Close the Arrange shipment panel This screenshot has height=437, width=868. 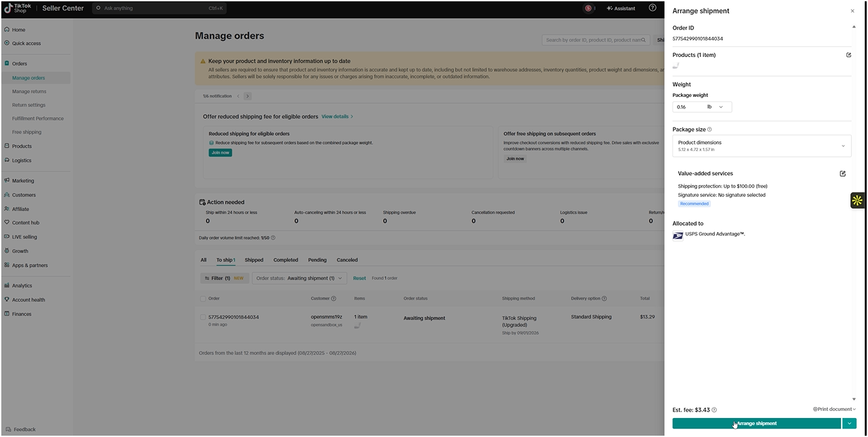tap(852, 11)
